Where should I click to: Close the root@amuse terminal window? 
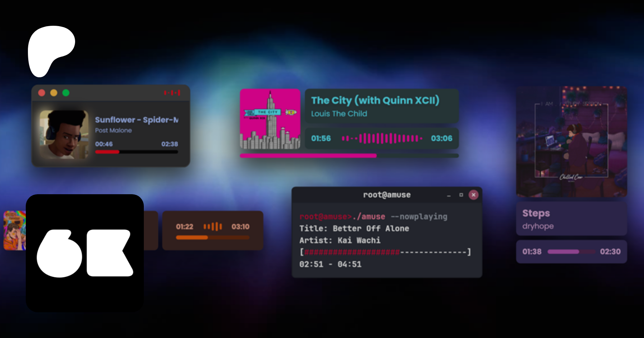click(x=473, y=195)
